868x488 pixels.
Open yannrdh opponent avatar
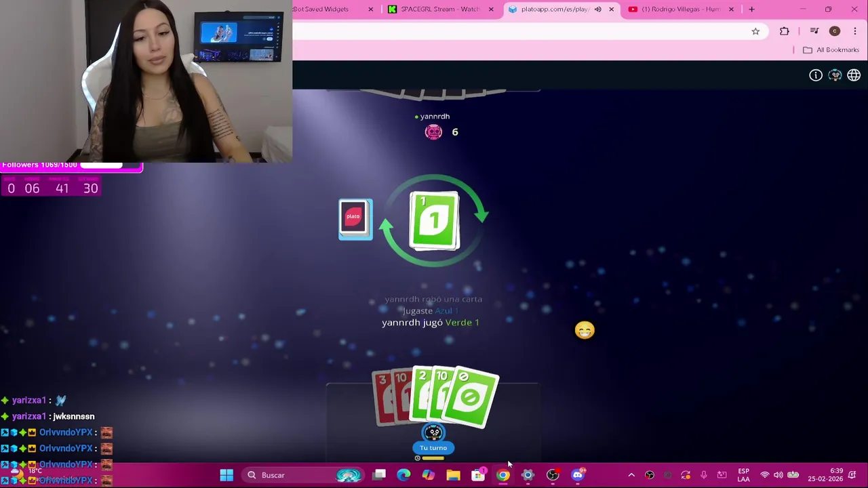(433, 132)
